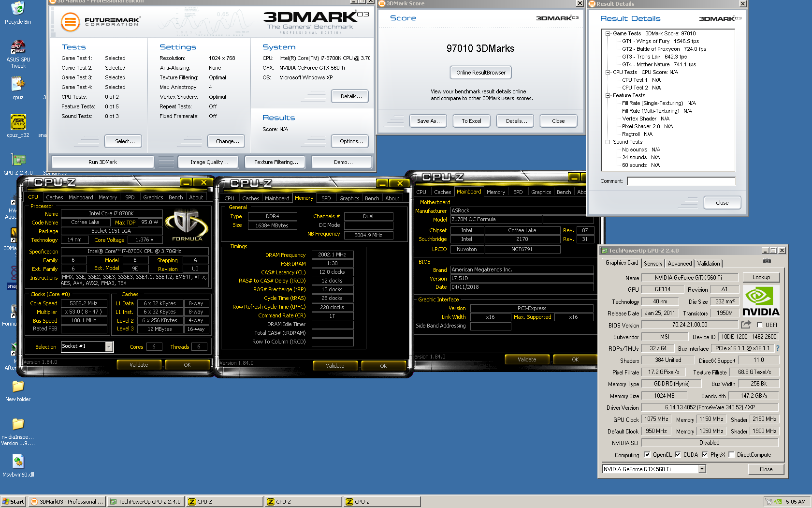Toggle the UEFI checkbox in GPU-Z

(760, 325)
